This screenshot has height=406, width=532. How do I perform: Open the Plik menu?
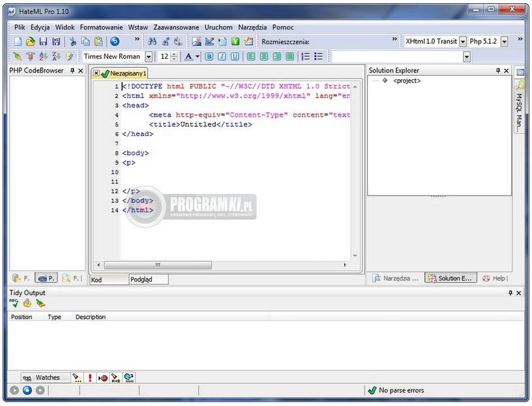[20, 27]
